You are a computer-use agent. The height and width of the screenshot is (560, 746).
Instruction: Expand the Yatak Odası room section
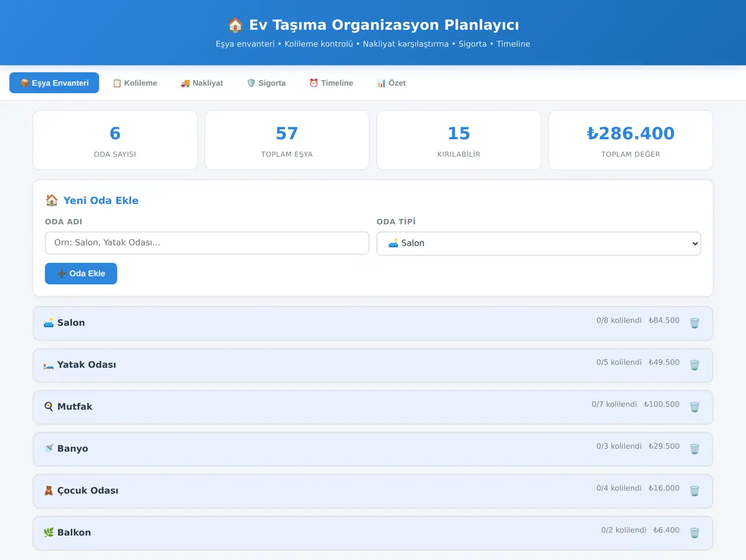[373, 365]
